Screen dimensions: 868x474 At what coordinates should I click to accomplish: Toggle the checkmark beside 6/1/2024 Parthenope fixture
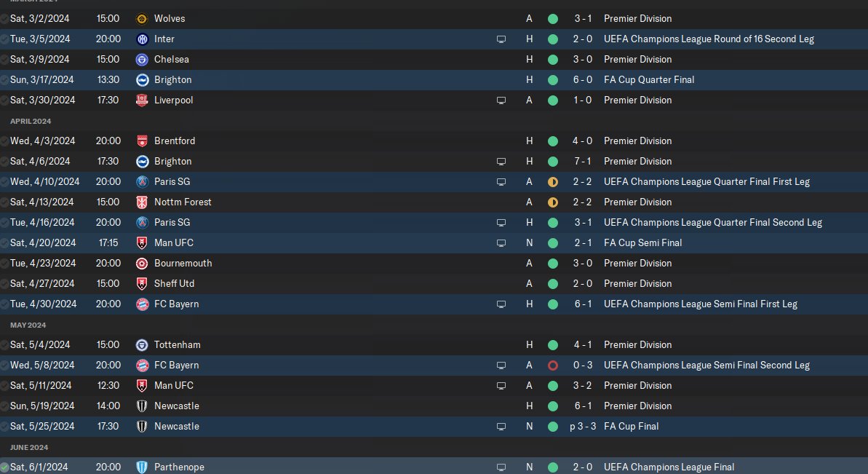pyautogui.click(x=4, y=467)
